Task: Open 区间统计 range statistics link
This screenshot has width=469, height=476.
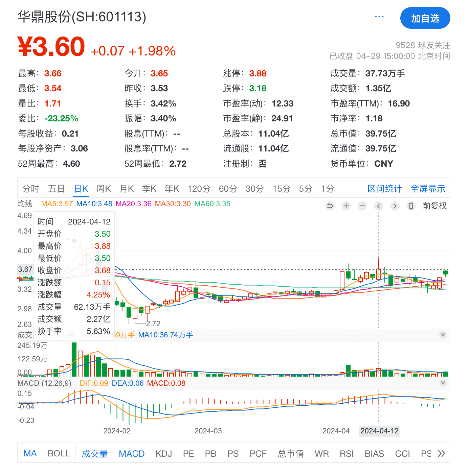Action: coord(385,189)
